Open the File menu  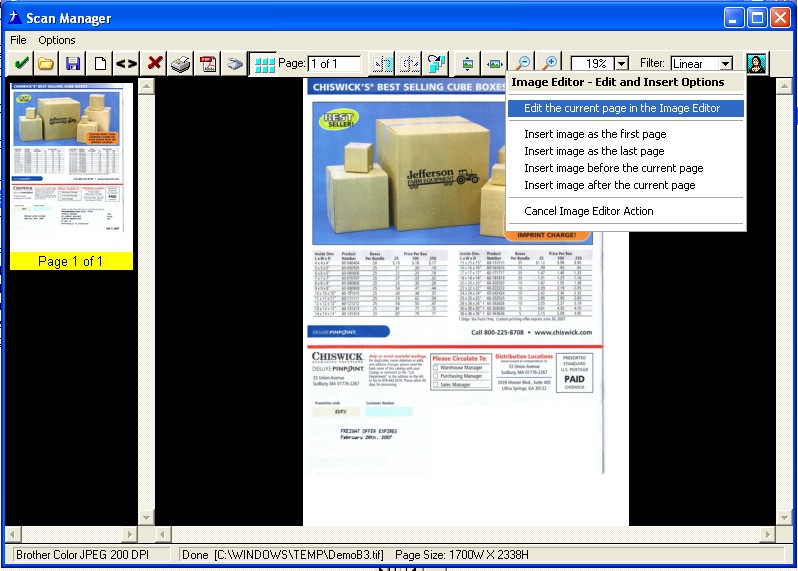(x=18, y=40)
